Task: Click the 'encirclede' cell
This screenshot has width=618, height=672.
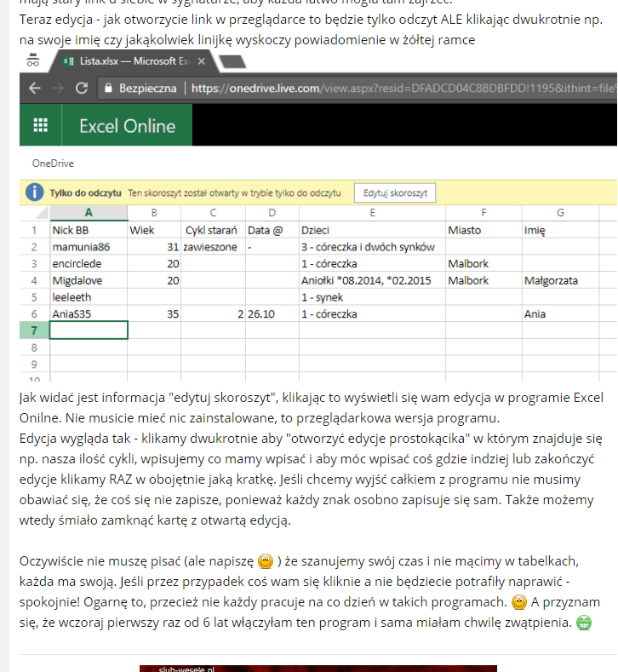Action: click(x=89, y=263)
